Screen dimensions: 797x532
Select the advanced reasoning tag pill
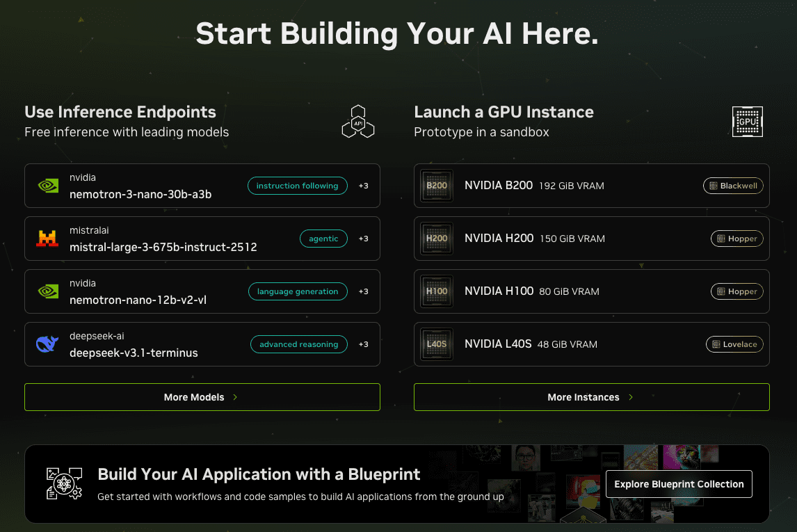coord(298,344)
